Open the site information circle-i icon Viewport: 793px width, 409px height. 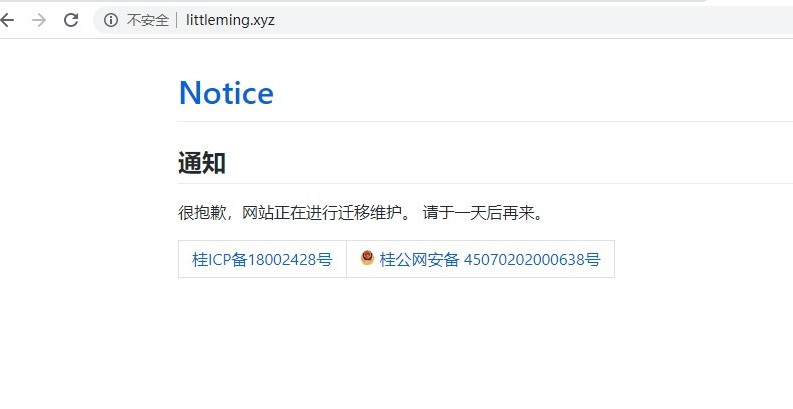coord(111,20)
